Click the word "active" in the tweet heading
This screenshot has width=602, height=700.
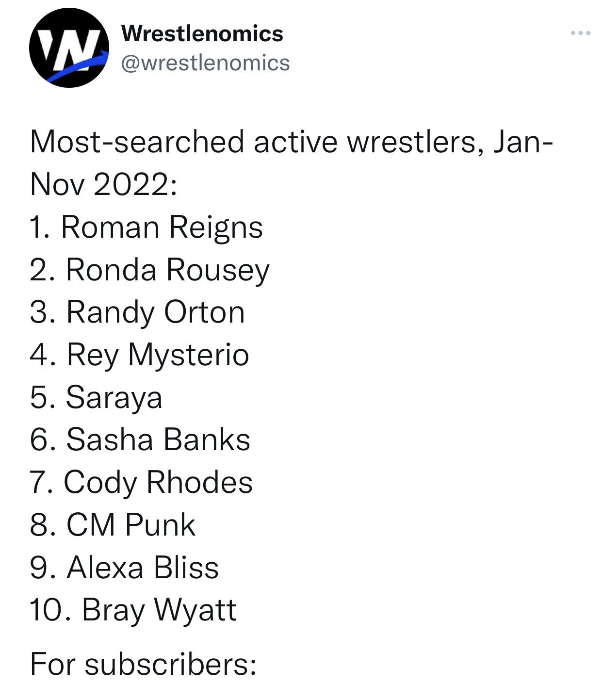[x=295, y=142]
